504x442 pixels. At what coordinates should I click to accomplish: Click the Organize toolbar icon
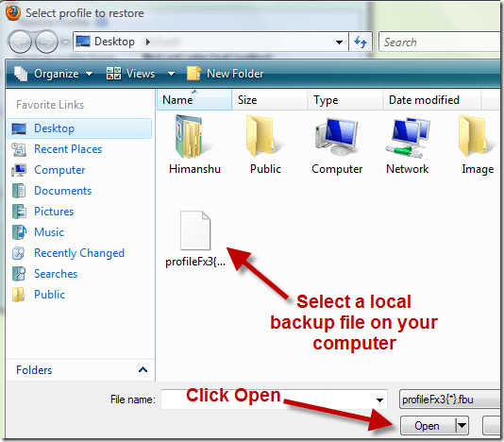[x=21, y=74]
